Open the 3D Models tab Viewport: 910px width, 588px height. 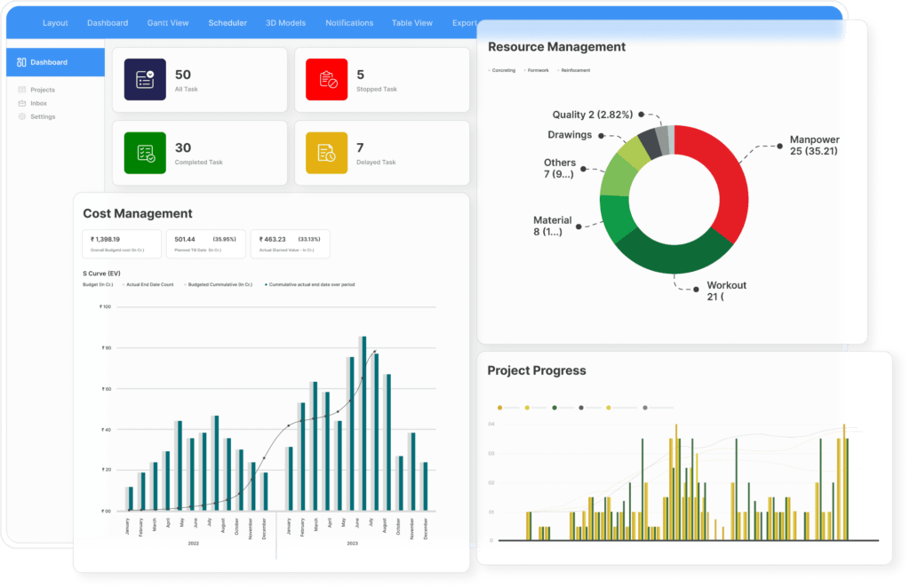click(x=284, y=22)
